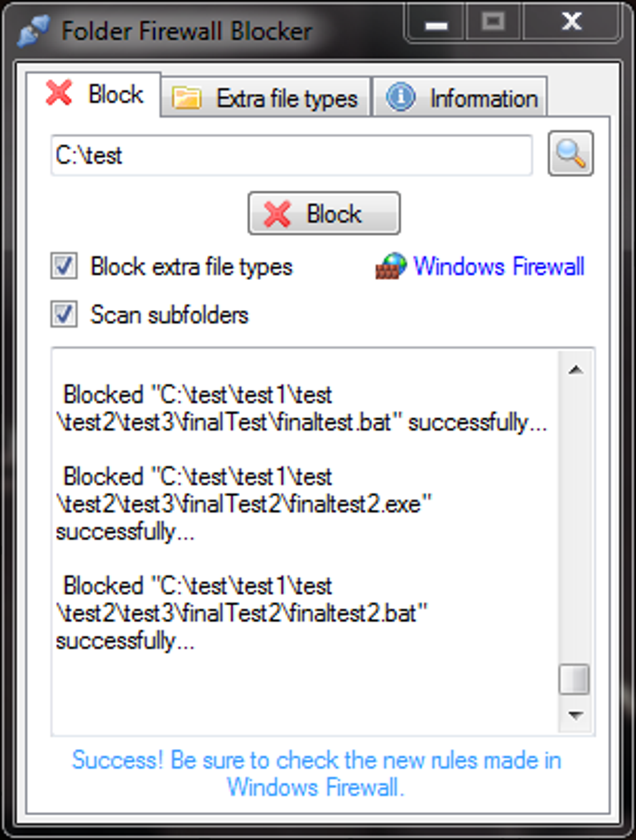Open the Windows Firewall link
Viewport: 636px width, 840px height.
[499, 267]
